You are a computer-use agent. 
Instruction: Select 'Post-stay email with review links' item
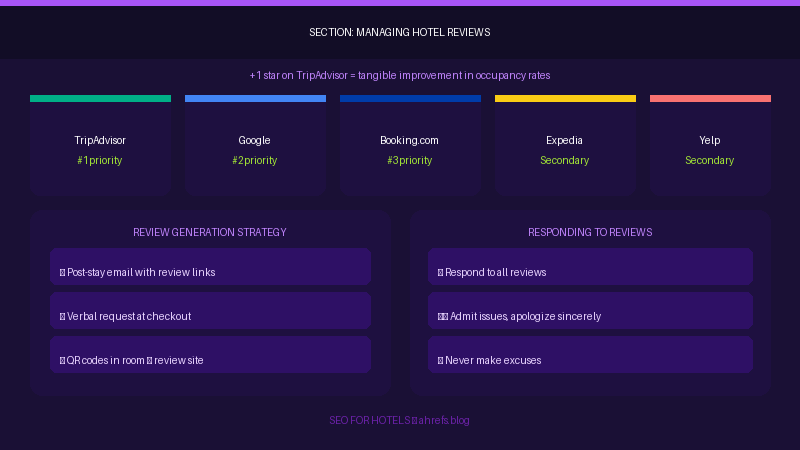click(x=210, y=266)
